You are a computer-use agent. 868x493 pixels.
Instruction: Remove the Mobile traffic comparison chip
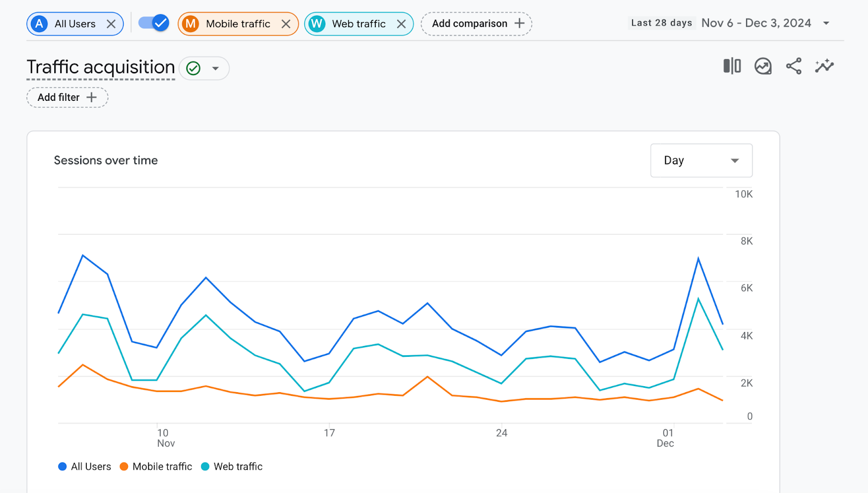tap(286, 23)
